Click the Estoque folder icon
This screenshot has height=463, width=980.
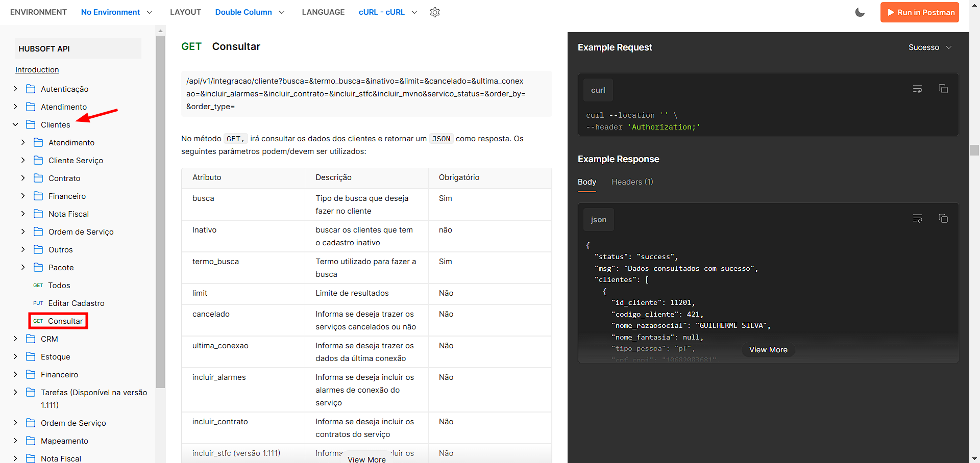click(31, 356)
